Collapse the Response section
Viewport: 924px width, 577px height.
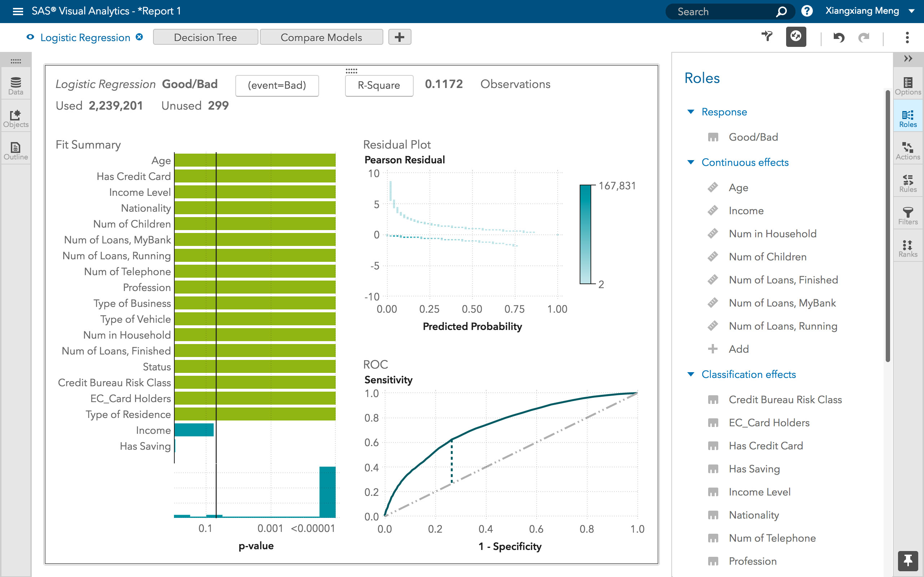pyautogui.click(x=690, y=111)
